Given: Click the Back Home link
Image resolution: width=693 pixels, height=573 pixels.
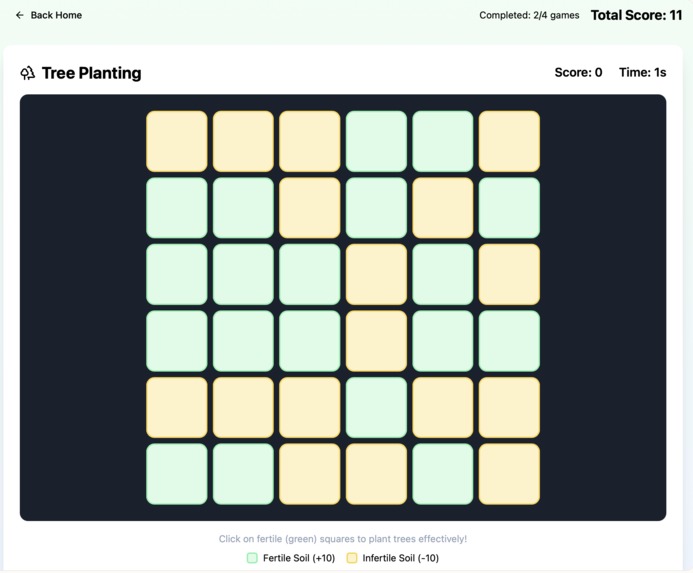Looking at the screenshot, I should (x=49, y=15).
